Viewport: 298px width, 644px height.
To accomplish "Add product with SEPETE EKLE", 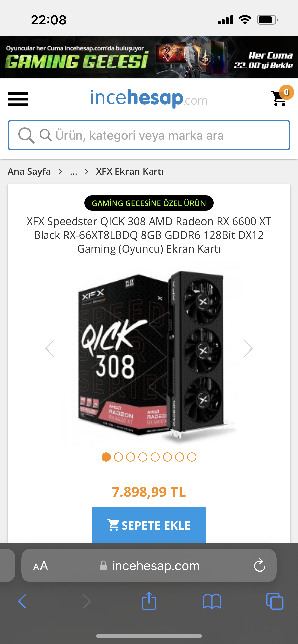I will (x=149, y=524).
